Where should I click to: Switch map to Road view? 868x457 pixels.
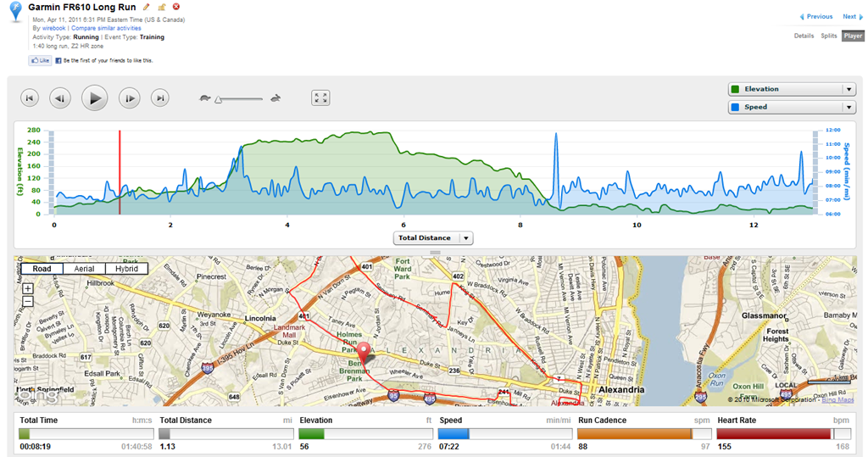42,269
